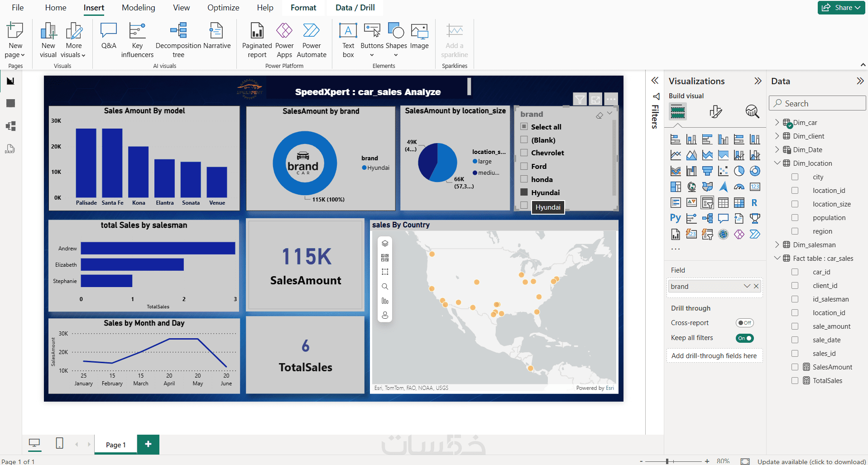Open the Optimize ribbon tab
Image resolution: width=868 pixels, height=465 pixels.
[x=223, y=8]
